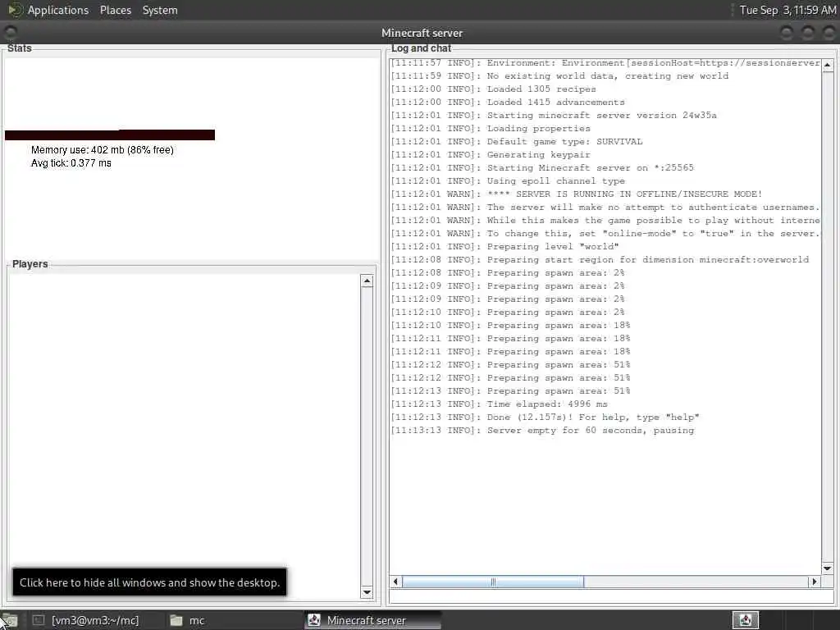The height and width of the screenshot is (630, 840).
Task: Select Minecraft server taskbar button
Action: 372,620
